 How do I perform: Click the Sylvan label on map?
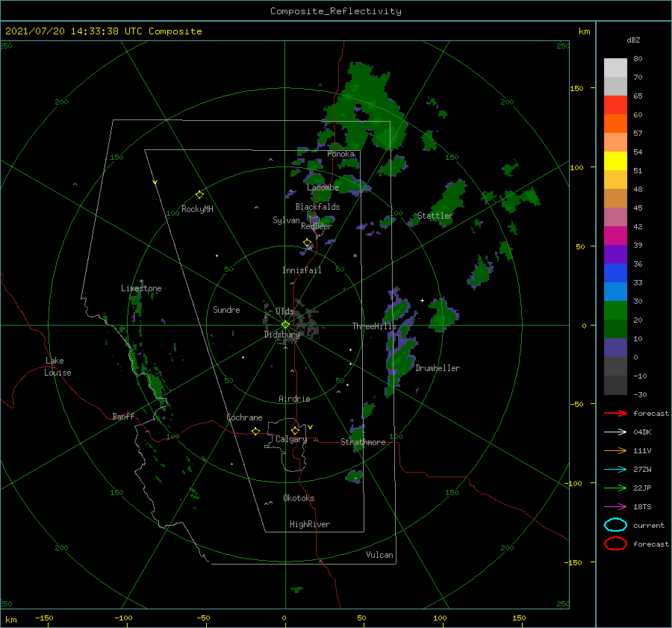pos(286,220)
